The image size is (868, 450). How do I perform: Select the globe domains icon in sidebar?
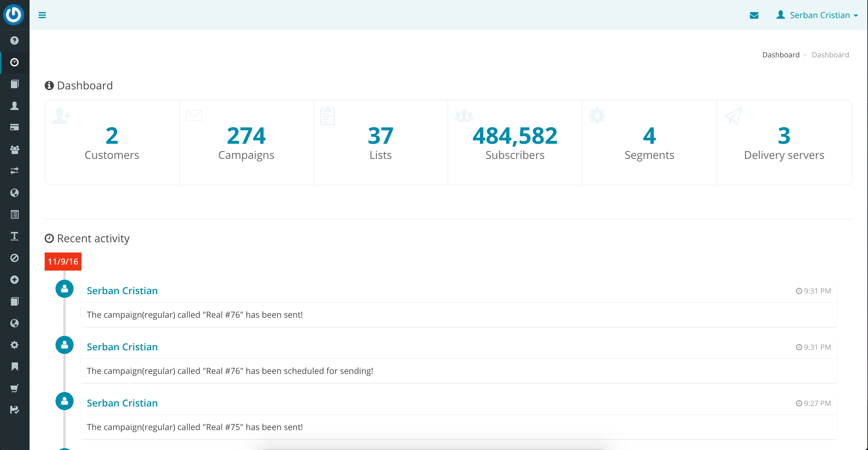coord(14,192)
